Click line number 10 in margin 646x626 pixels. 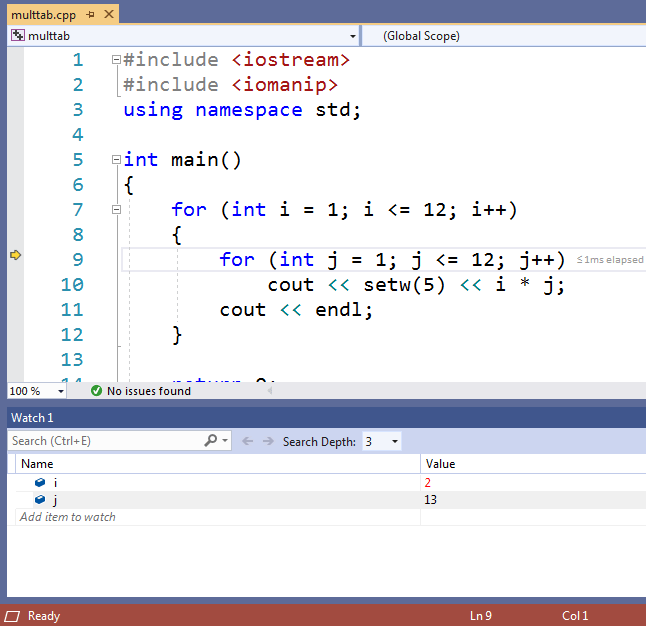coord(73,285)
